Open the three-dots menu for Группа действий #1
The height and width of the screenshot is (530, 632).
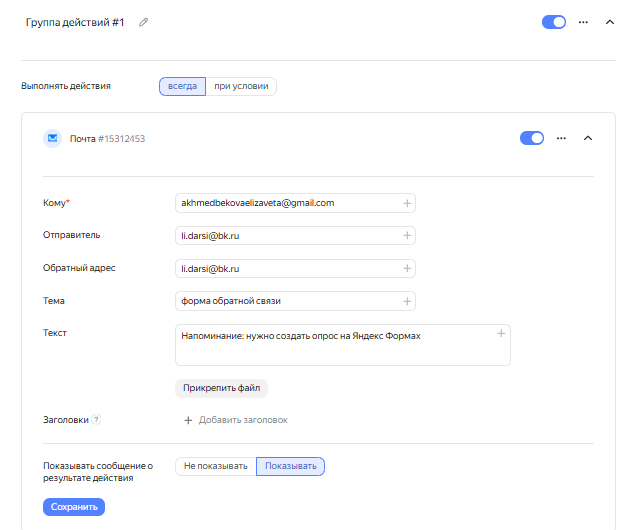(583, 22)
